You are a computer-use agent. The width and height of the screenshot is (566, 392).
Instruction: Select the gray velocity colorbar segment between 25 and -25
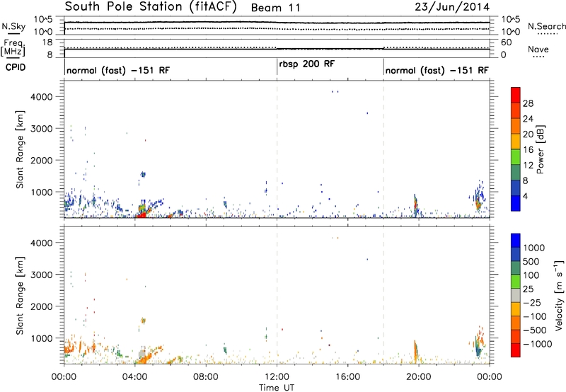click(516, 296)
